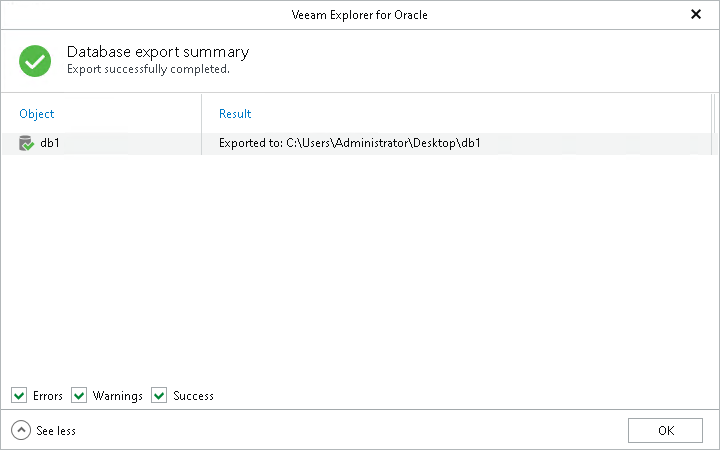Viewport: 720px width, 450px height.
Task: Click the Errors label text
Action: [x=46, y=396]
